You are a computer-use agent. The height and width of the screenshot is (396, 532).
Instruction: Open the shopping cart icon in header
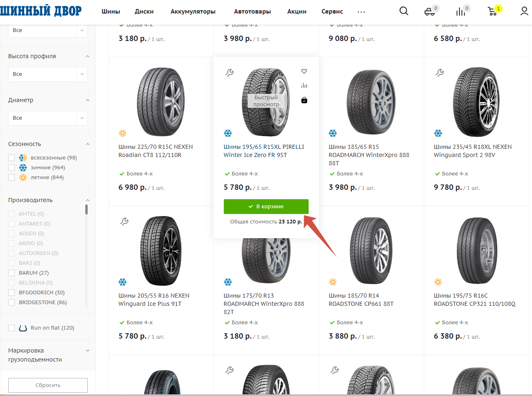(x=493, y=11)
